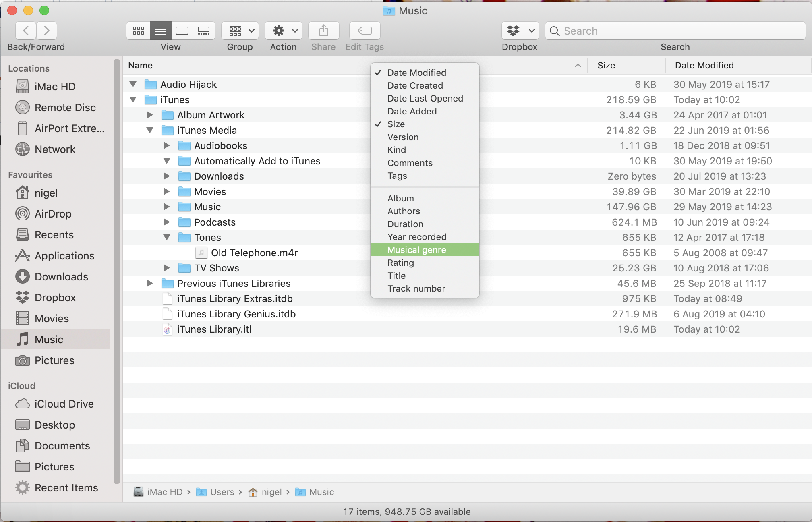Screen dimensions: 812x522
Task: Click iMac HD in the path bar
Action: tap(159, 492)
